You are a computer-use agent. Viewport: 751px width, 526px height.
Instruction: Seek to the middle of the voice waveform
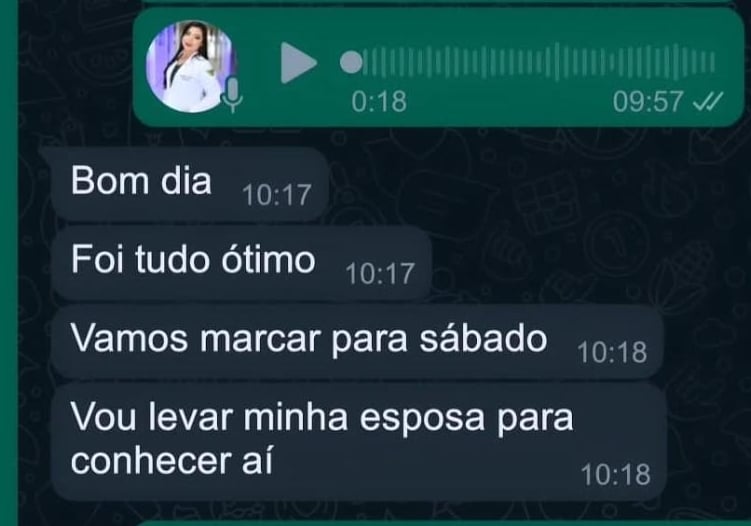tap(539, 62)
